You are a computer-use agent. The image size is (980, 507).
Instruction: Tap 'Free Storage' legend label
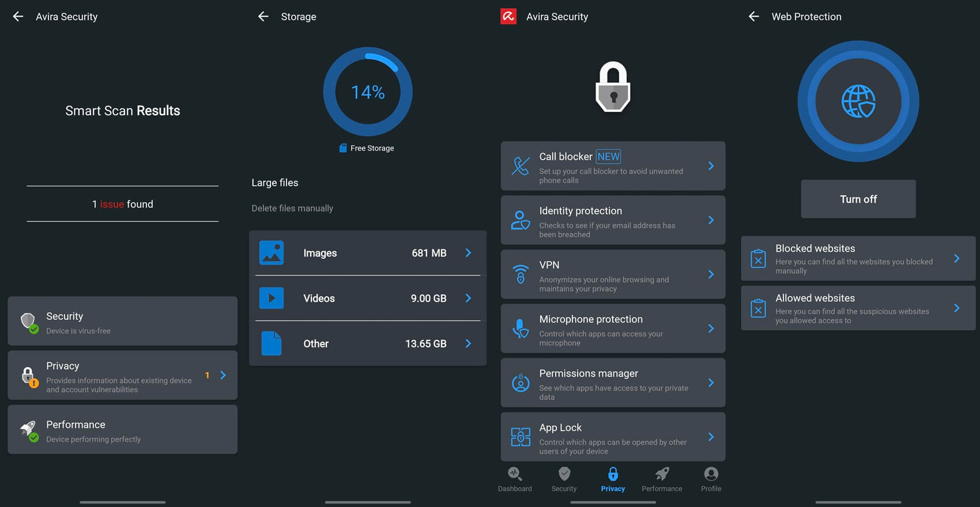[372, 148]
